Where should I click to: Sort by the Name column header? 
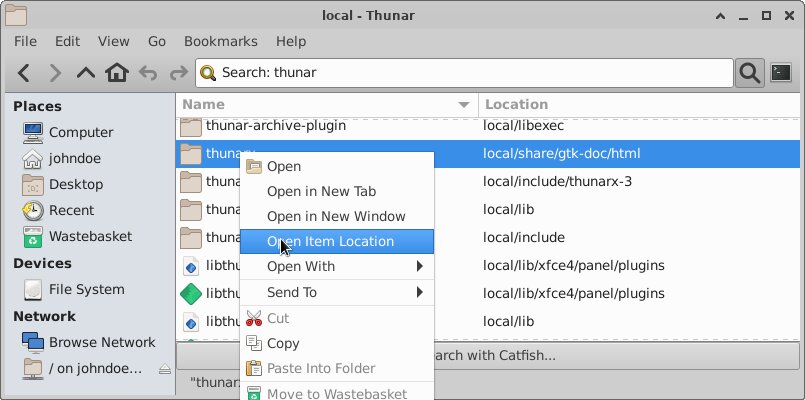tap(327, 105)
